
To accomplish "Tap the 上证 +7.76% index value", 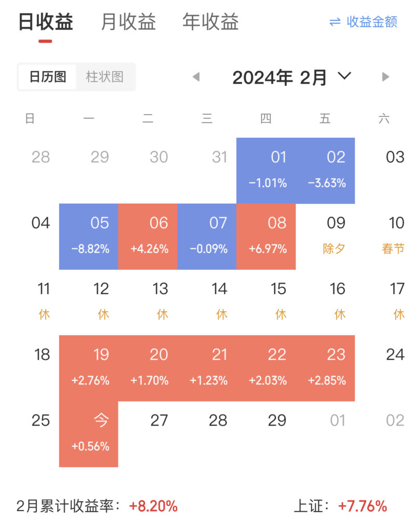I will tap(363, 506).
